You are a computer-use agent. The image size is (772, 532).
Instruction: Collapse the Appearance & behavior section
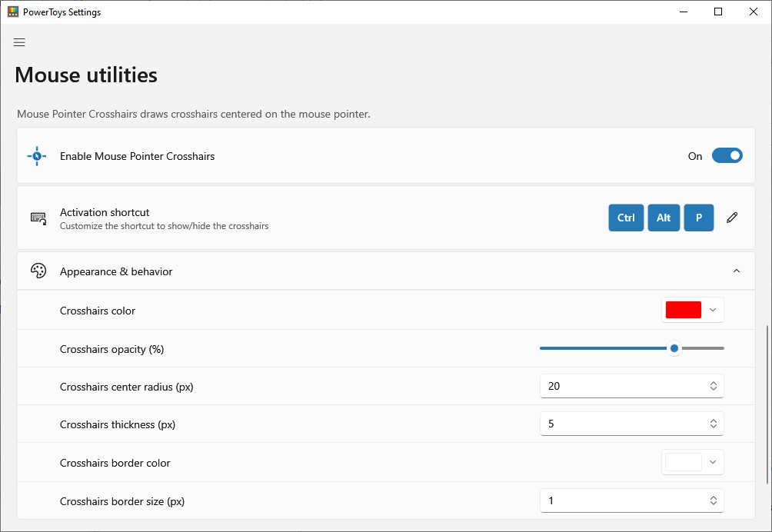pyautogui.click(x=737, y=271)
